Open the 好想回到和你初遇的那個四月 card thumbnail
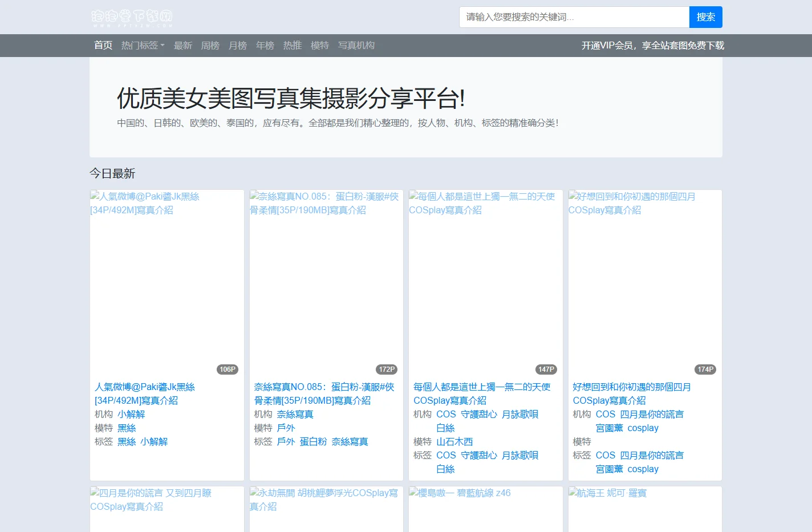The image size is (812, 532). [645, 283]
